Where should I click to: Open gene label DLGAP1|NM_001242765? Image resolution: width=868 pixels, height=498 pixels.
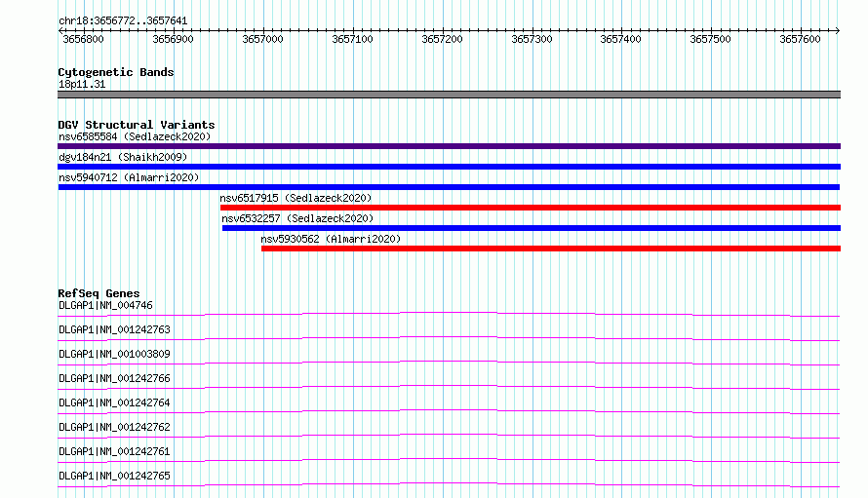point(114,476)
